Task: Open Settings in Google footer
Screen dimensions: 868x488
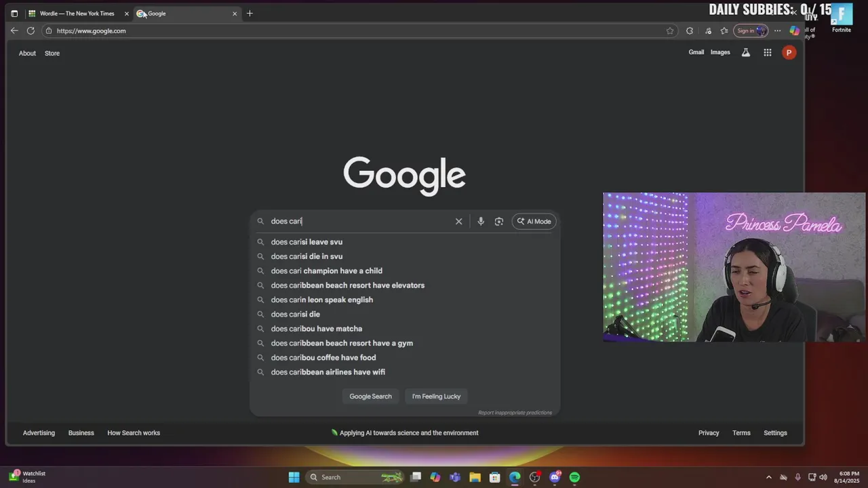Action: pyautogui.click(x=775, y=433)
